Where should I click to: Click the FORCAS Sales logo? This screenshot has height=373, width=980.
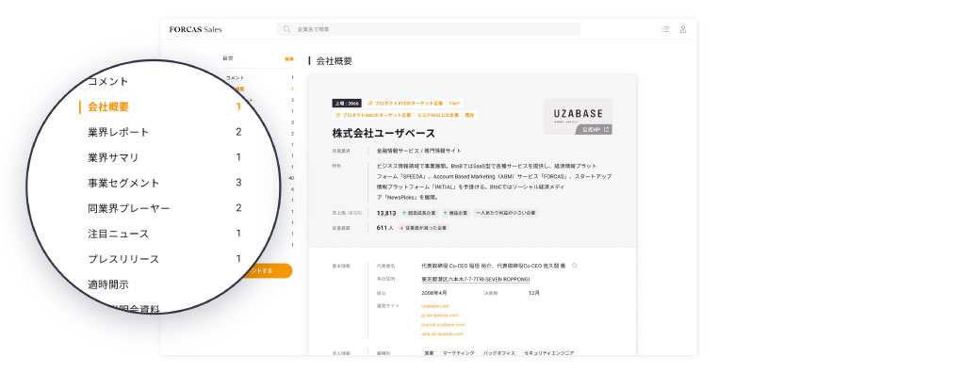[195, 29]
